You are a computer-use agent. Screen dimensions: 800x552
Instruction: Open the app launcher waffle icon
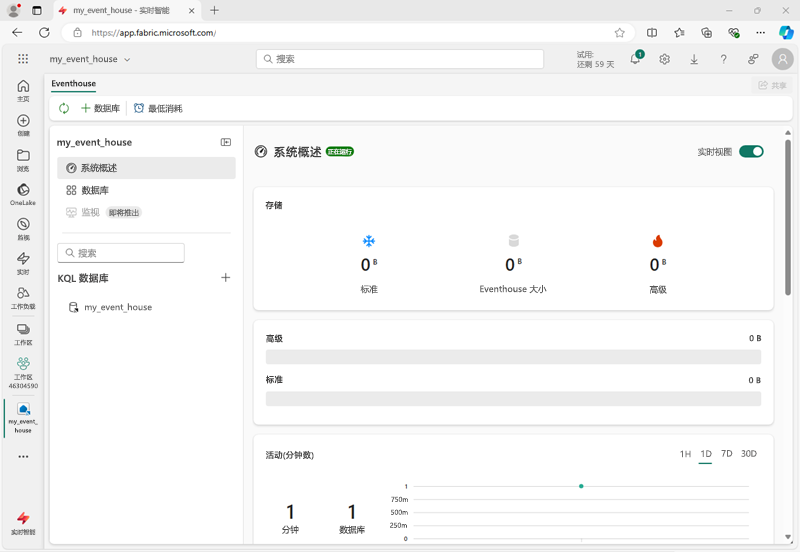(23, 59)
